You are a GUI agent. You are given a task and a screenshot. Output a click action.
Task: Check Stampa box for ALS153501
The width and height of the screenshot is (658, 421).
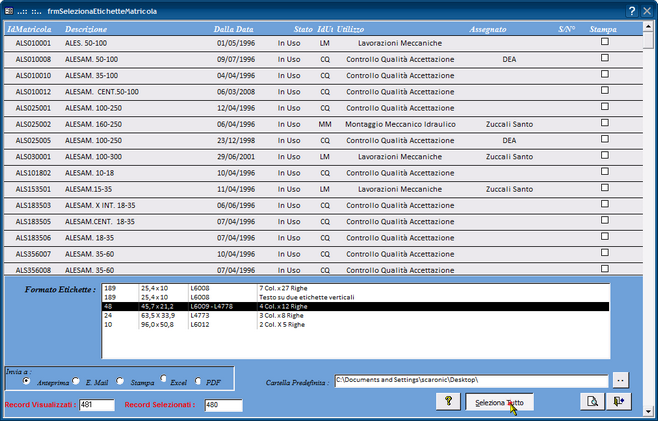pyautogui.click(x=605, y=188)
